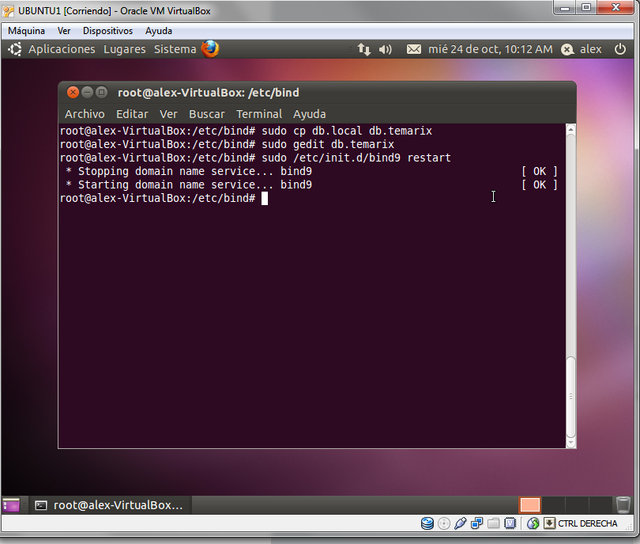Click the terminal prompt cursor block
The width and height of the screenshot is (640, 544).
click(x=264, y=198)
